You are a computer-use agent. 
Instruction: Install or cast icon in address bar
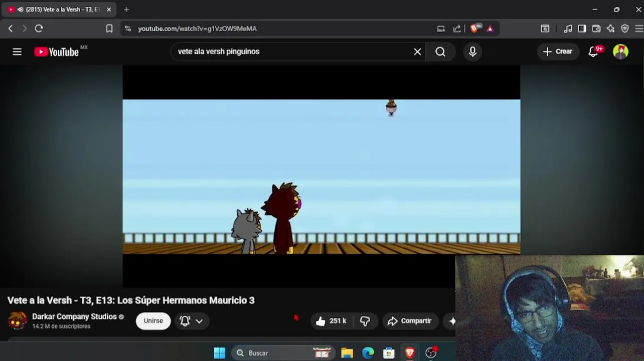(x=441, y=29)
